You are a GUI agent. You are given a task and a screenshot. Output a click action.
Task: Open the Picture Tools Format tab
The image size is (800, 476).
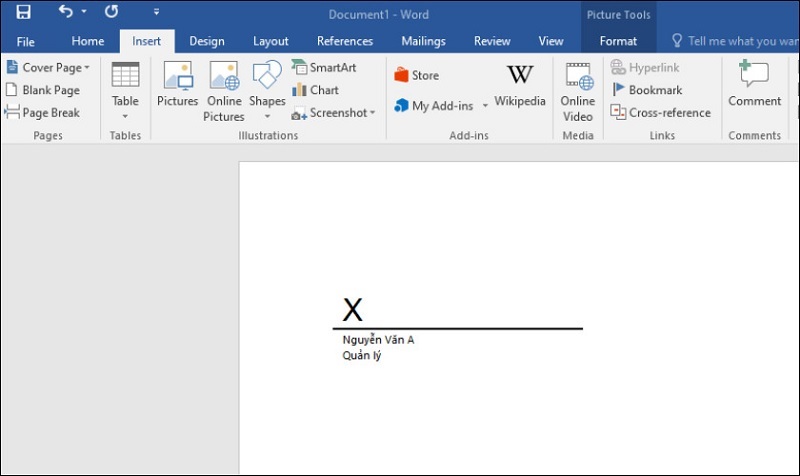tap(618, 41)
